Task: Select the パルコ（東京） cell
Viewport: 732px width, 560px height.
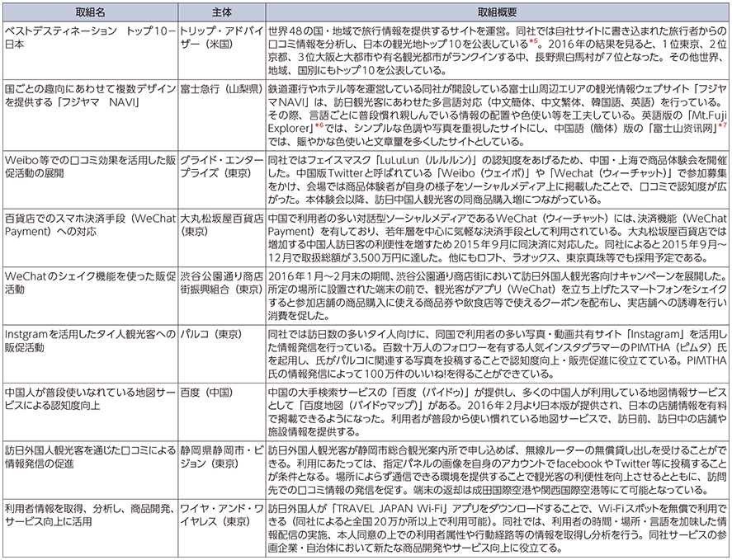Action: (222, 354)
